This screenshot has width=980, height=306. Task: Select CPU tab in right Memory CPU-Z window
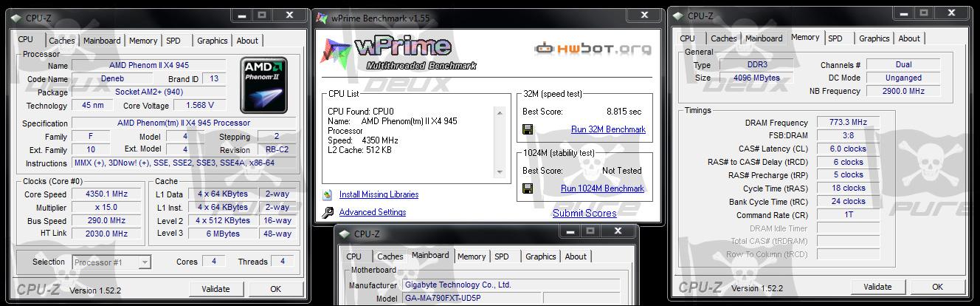pos(687,39)
